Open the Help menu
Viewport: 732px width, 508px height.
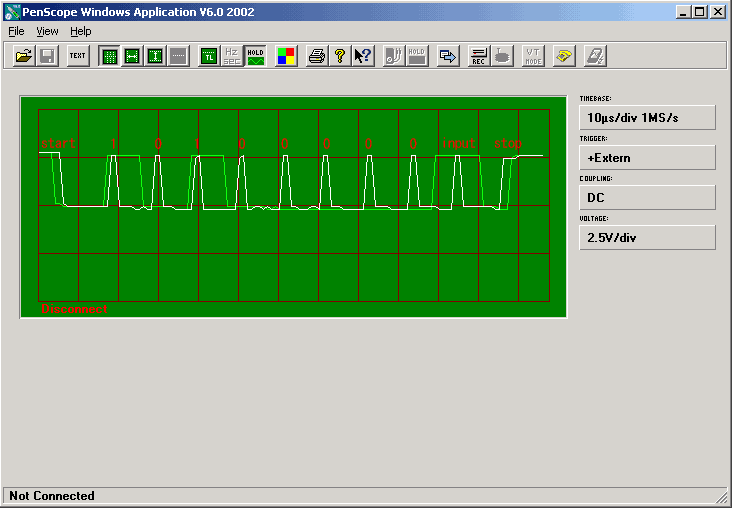(80, 31)
